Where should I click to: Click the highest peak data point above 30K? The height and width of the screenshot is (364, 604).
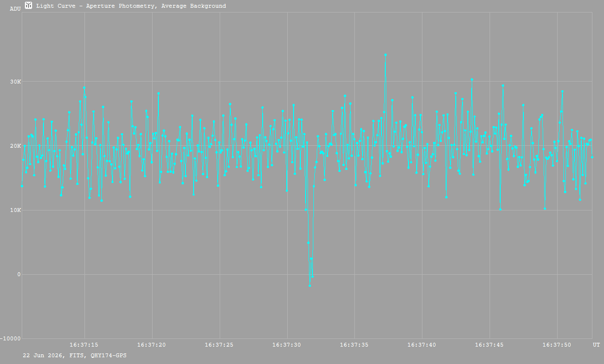coord(385,55)
